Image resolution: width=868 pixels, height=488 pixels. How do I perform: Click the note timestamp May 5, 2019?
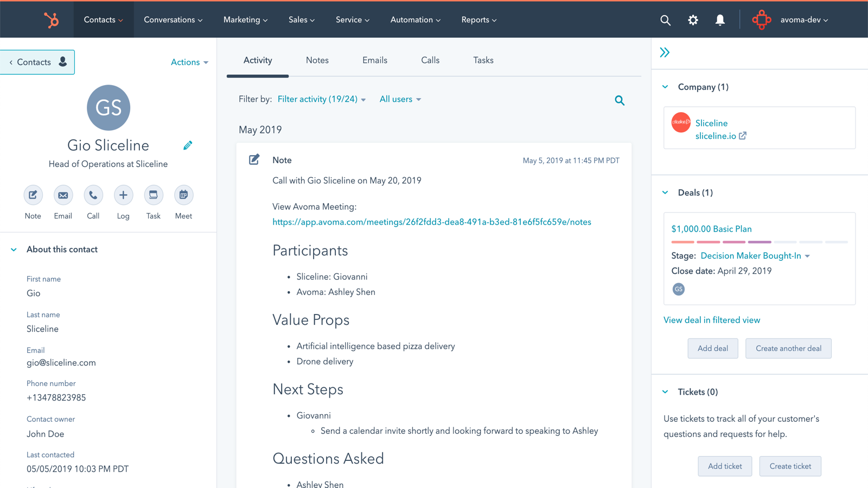[571, 160]
